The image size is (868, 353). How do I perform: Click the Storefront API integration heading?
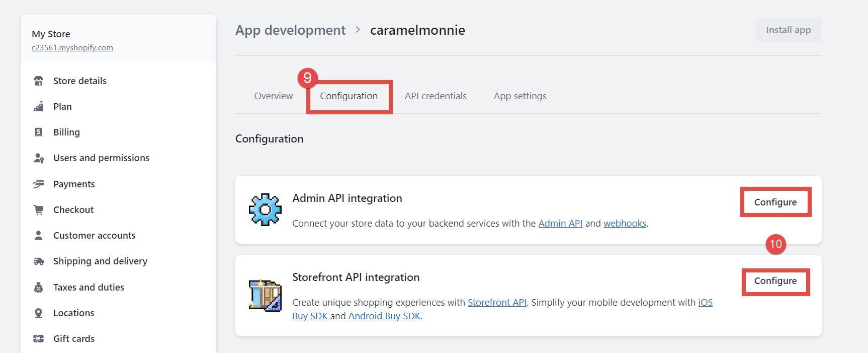(x=356, y=277)
